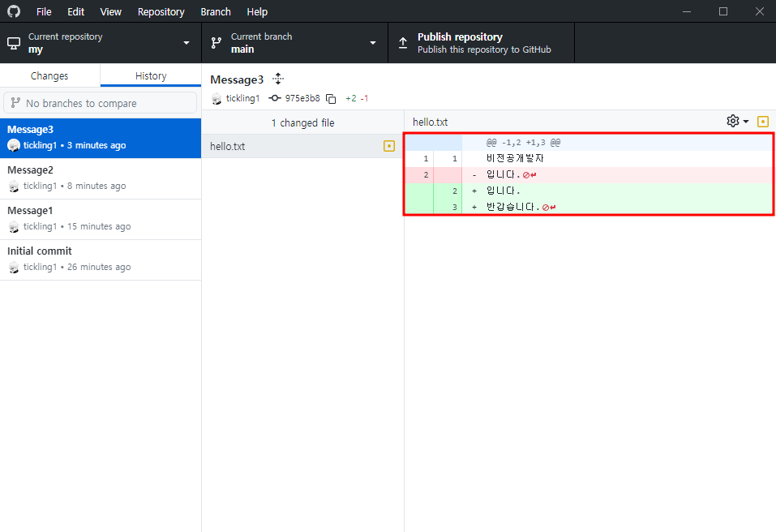Click the commit icon before 975e3b8
Viewport: 776px width, 532px height.
275,98
